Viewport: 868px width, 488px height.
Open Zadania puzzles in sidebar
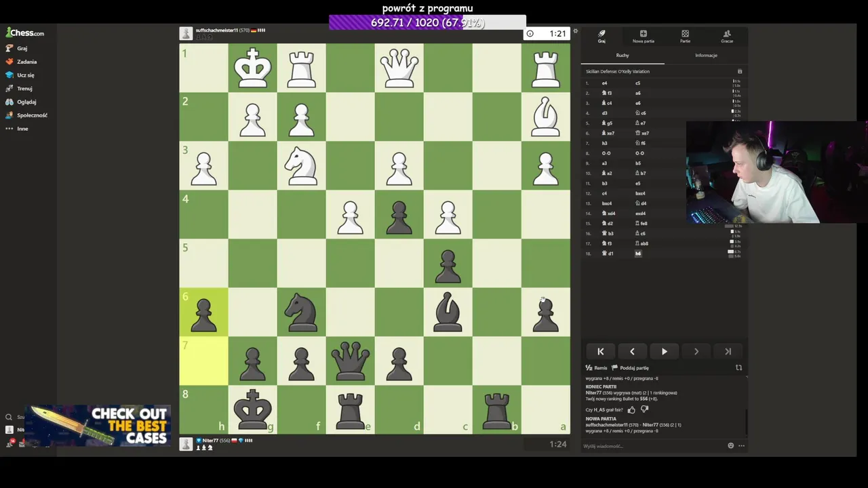point(21,62)
